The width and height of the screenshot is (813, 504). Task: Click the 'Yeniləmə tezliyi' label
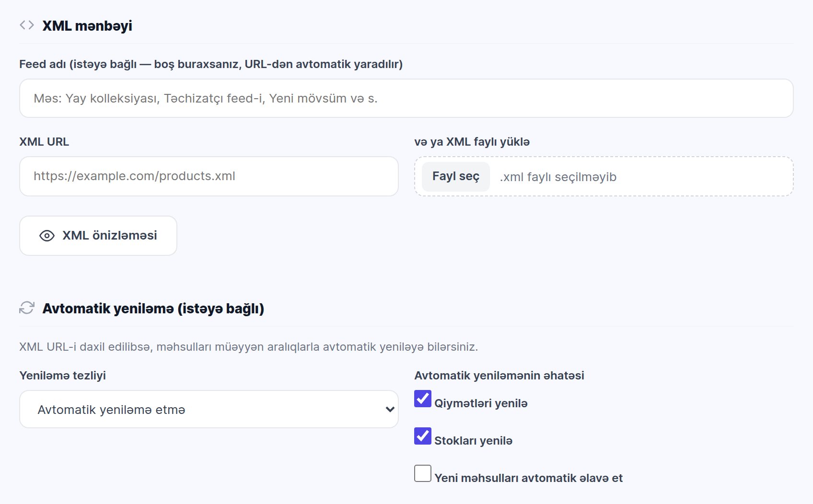click(x=62, y=376)
